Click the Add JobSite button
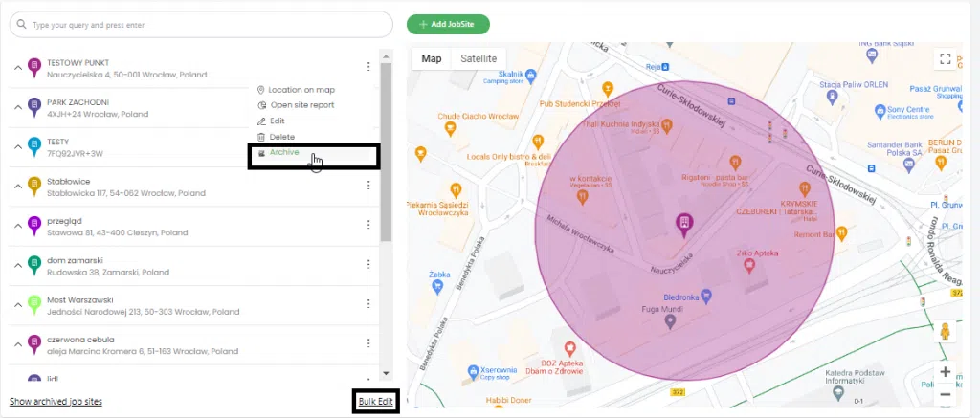Viewport: 980px width, 418px height. pyautogui.click(x=448, y=24)
